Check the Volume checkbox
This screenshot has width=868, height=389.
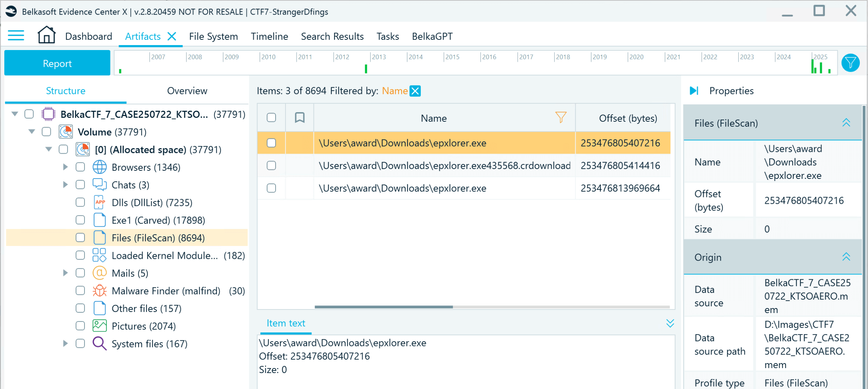coord(47,132)
